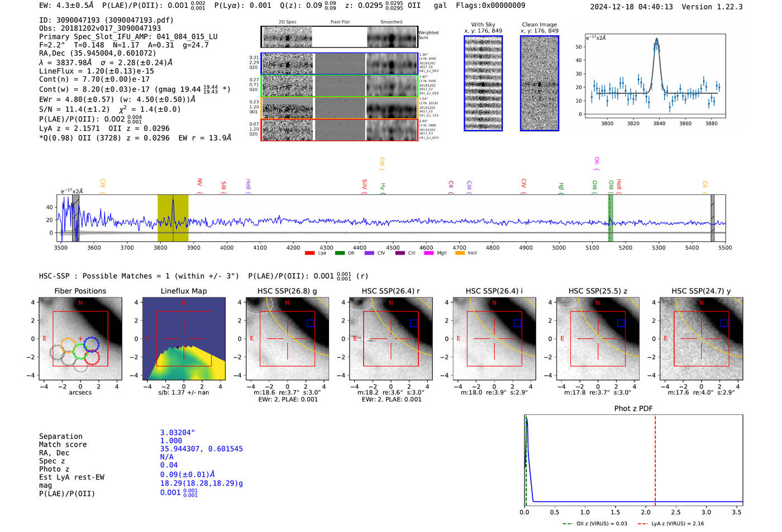The width and height of the screenshot is (782, 532).
Task: Open the Weighted Sum 2D spectrum strip
Action: 340,37
